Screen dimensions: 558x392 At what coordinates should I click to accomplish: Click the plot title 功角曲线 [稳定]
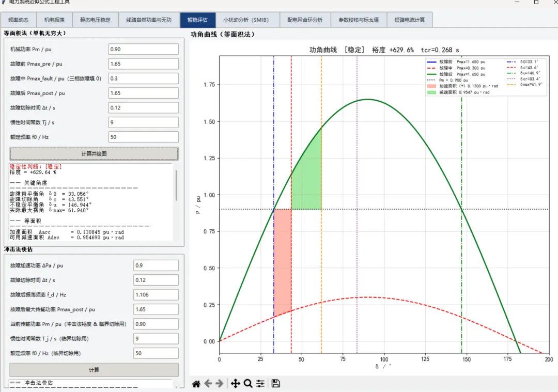point(384,50)
